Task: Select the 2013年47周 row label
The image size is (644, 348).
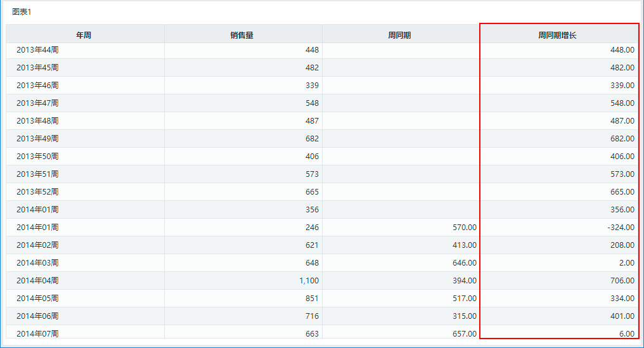Action: click(x=37, y=103)
